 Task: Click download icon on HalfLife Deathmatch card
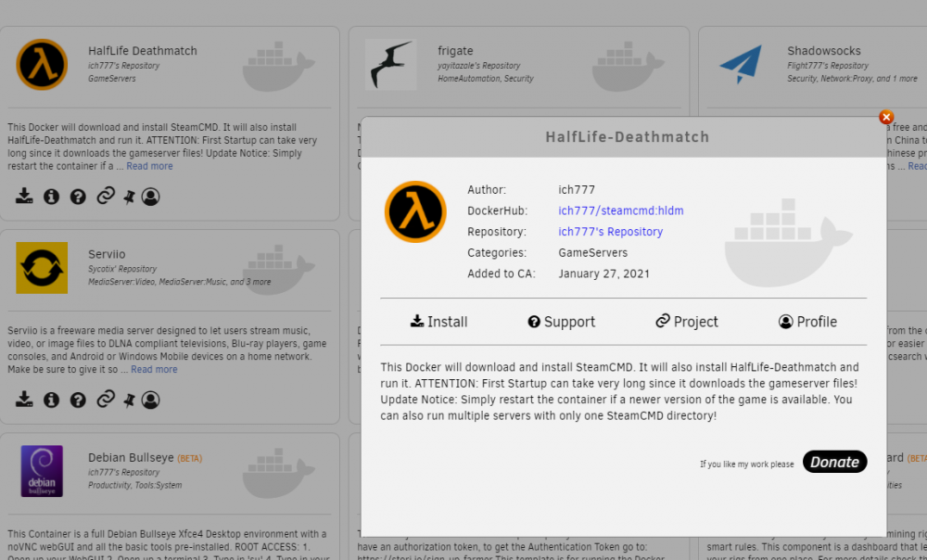click(24, 196)
